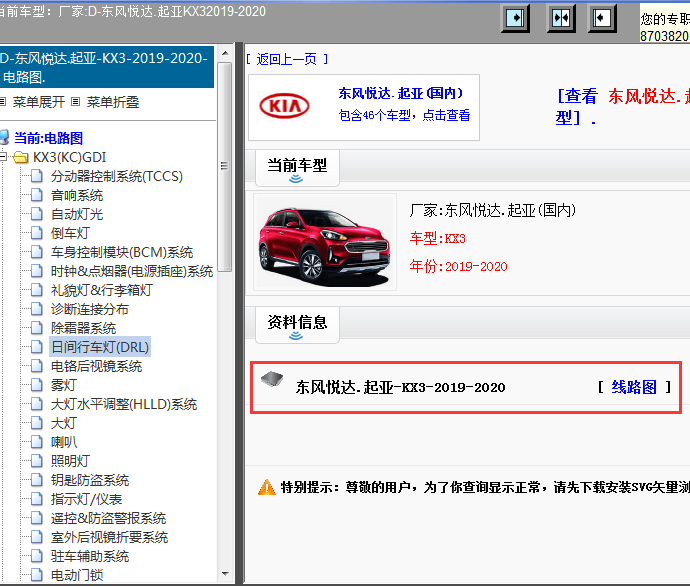Image resolution: width=690 pixels, height=586 pixels.
Task: Open 室外后视镜折要系统 tree item
Action: [109, 537]
